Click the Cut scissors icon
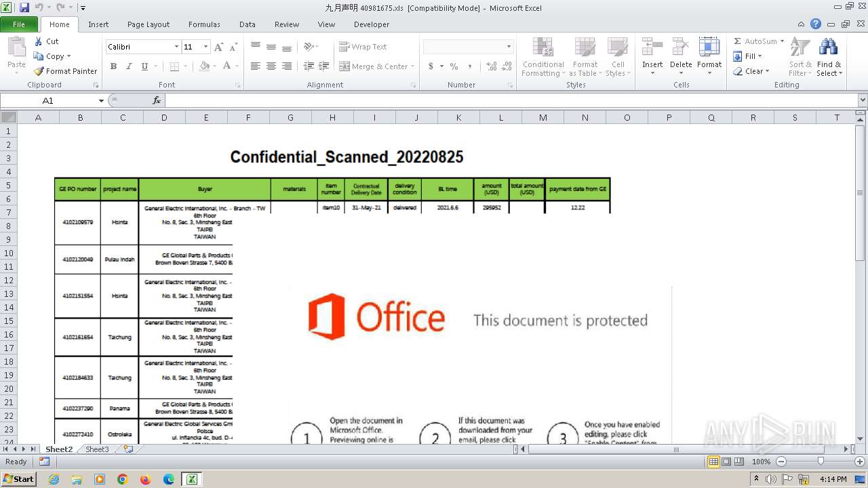Image resolution: width=868 pixels, height=488 pixels. click(x=39, y=41)
